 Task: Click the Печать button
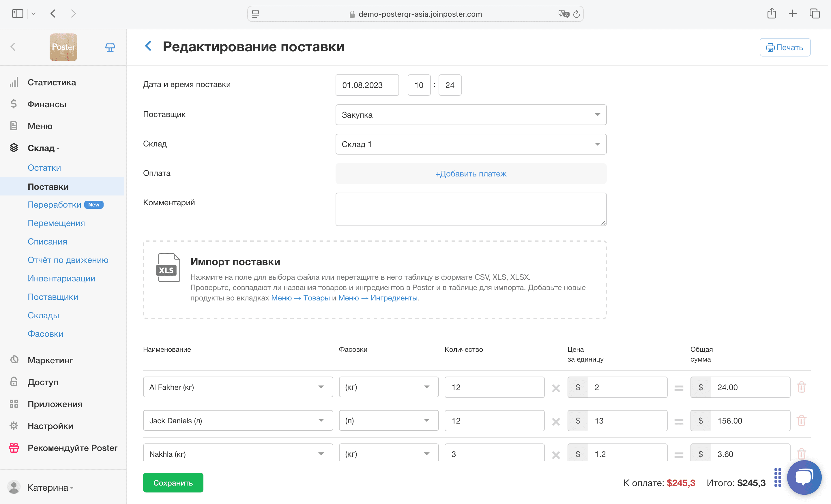click(785, 47)
